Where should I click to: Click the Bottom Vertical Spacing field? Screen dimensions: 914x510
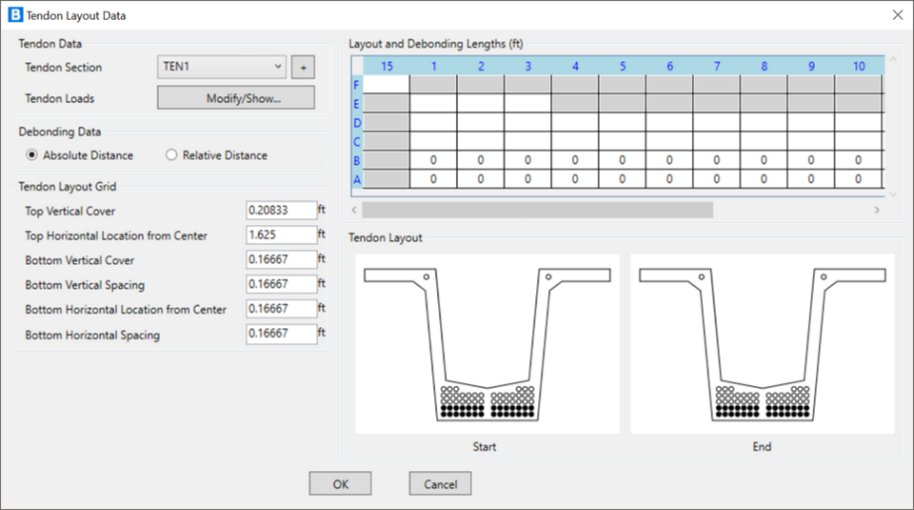pyautogui.click(x=280, y=285)
